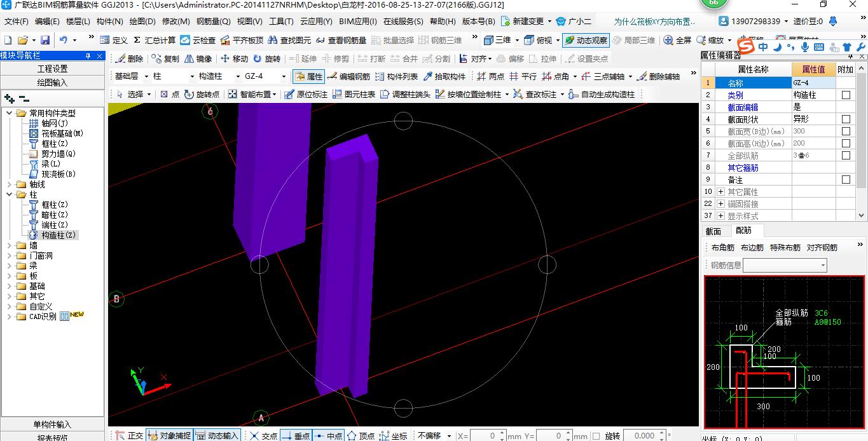Screen dimensions: 868x441
Task: Open the 构件(N) menu
Action: tap(110, 21)
